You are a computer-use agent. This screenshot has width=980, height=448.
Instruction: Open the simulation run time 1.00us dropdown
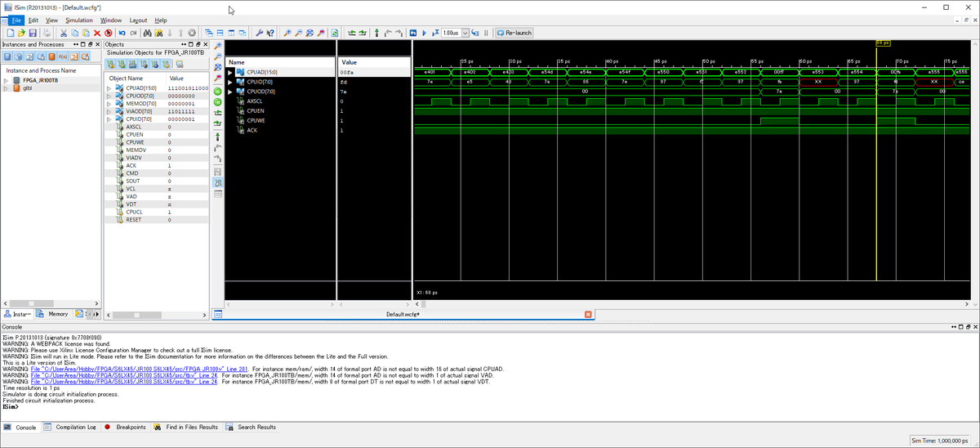pyautogui.click(x=465, y=33)
